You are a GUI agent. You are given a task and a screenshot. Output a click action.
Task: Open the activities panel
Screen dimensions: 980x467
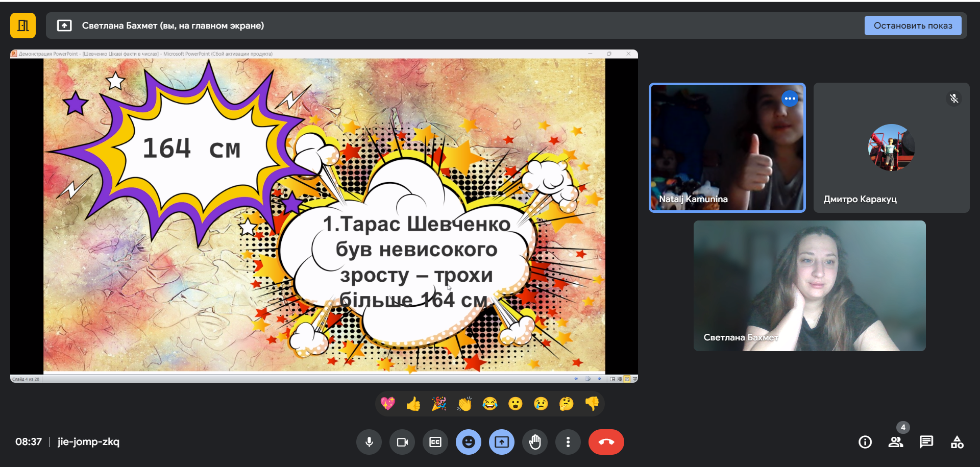957,442
